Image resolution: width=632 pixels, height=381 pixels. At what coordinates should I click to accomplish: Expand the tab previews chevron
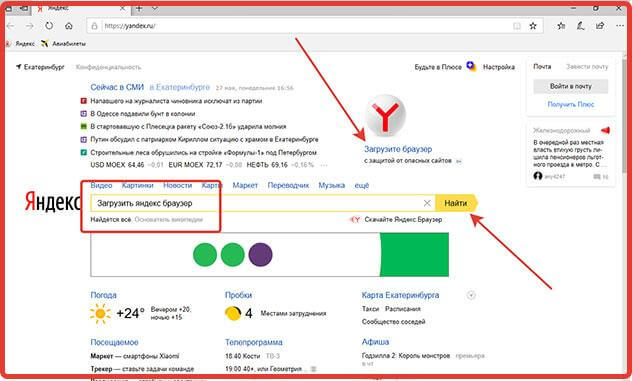[x=155, y=8]
